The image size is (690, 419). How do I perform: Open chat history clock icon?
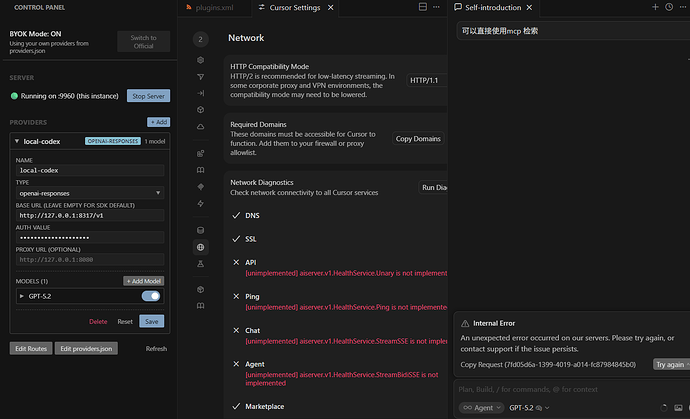(669, 7)
